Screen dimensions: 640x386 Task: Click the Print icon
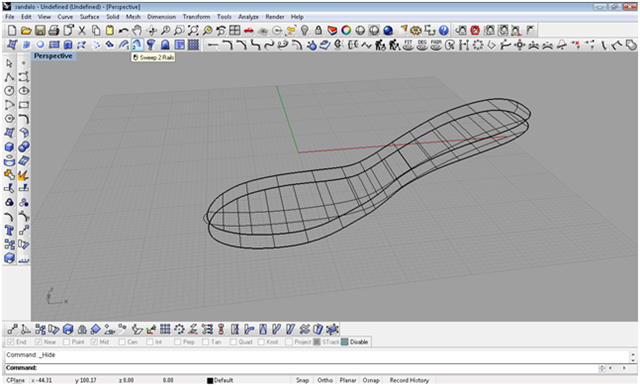point(54,31)
